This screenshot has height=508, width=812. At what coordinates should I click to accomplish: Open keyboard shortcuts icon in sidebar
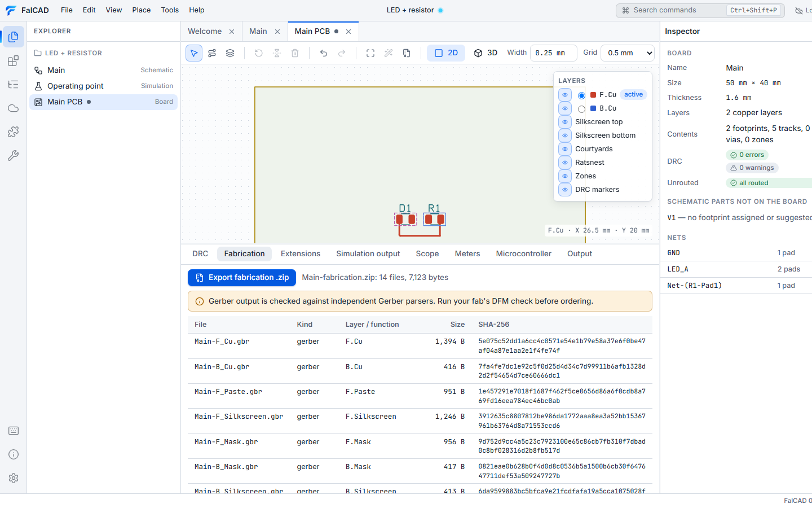tap(14, 431)
